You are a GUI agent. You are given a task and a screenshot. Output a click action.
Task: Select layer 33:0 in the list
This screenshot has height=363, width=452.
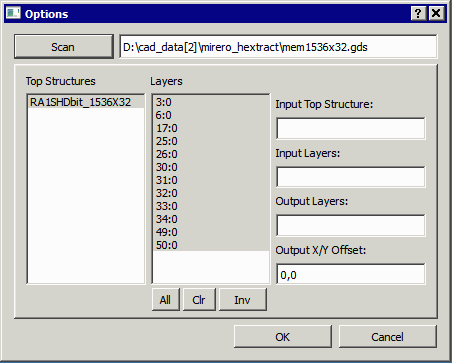tap(211, 206)
